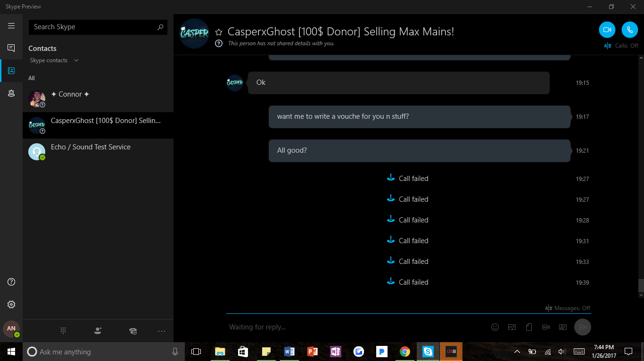Select Echo / Sound Test Service contact

98,152
